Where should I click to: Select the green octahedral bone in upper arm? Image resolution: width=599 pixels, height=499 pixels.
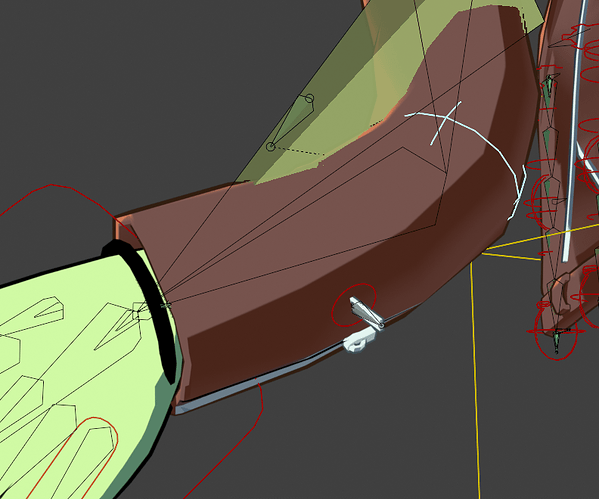coord(291,122)
